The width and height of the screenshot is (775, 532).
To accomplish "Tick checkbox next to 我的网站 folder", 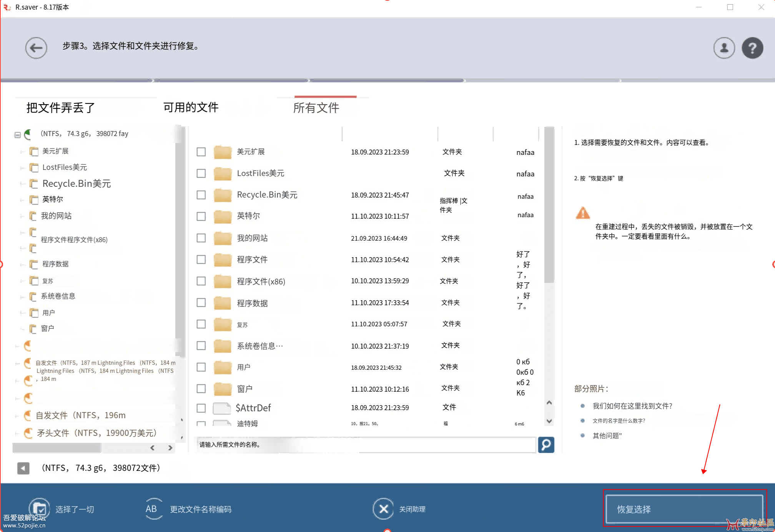I will [201, 238].
